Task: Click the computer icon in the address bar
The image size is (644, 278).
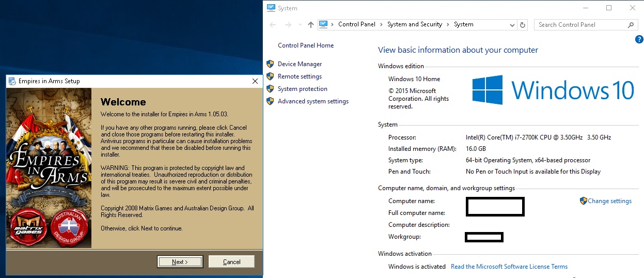Action: [324, 24]
